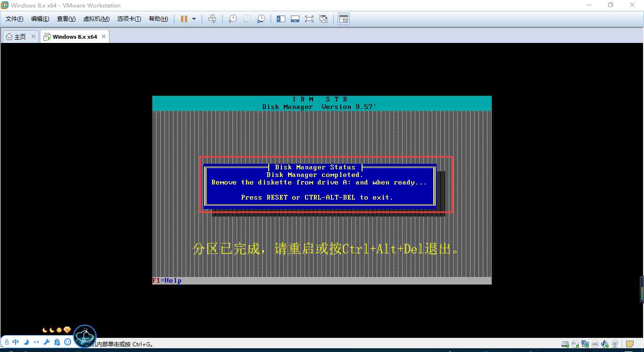Image resolution: width=644 pixels, height=352 pixels.
Task: Revert to the previous snapshot
Action: (x=247, y=19)
